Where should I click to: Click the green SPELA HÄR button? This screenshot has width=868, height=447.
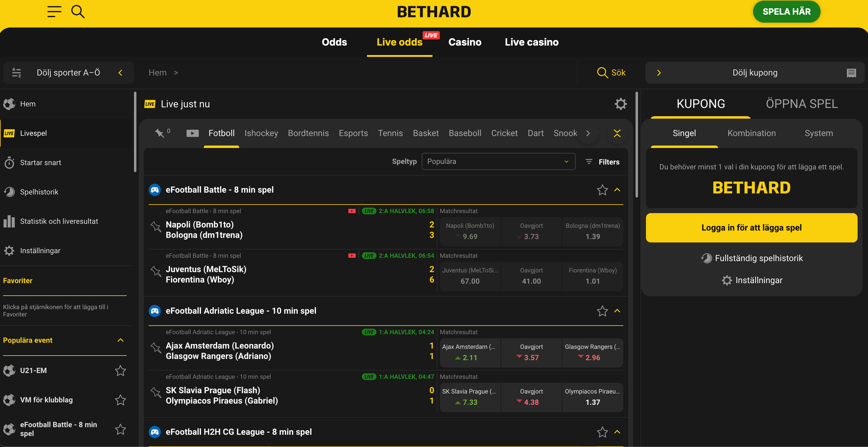tap(786, 11)
